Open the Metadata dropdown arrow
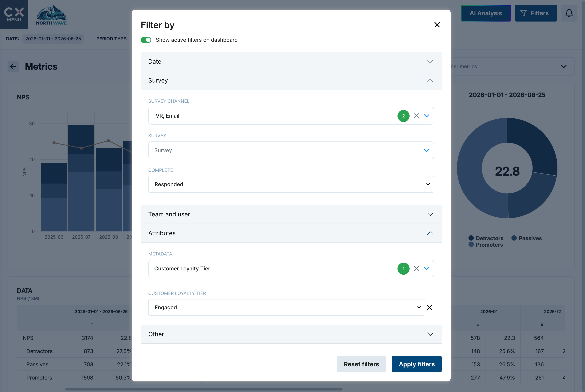 427,269
